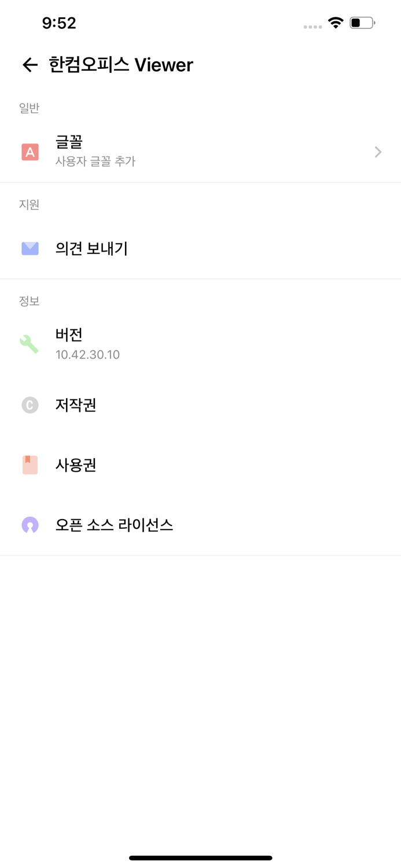
Task: Tap the Wi-Fi icon in the status bar
Action: [x=336, y=23]
